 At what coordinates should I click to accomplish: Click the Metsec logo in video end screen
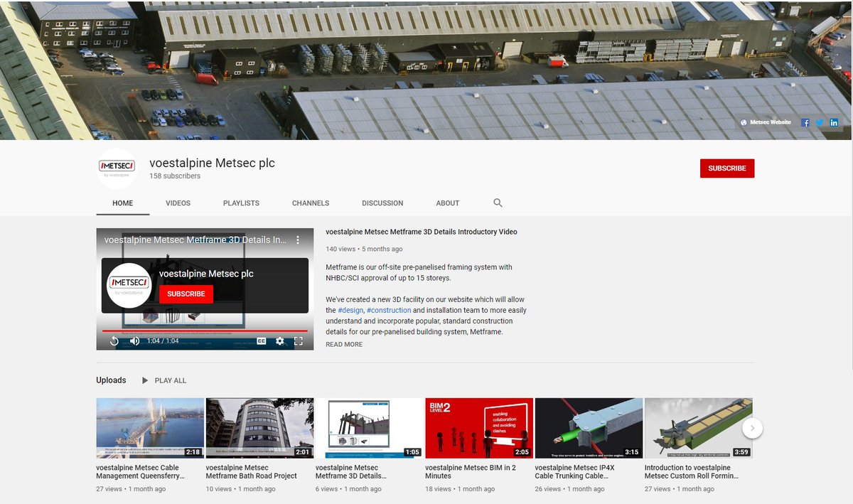tap(129, 285)
